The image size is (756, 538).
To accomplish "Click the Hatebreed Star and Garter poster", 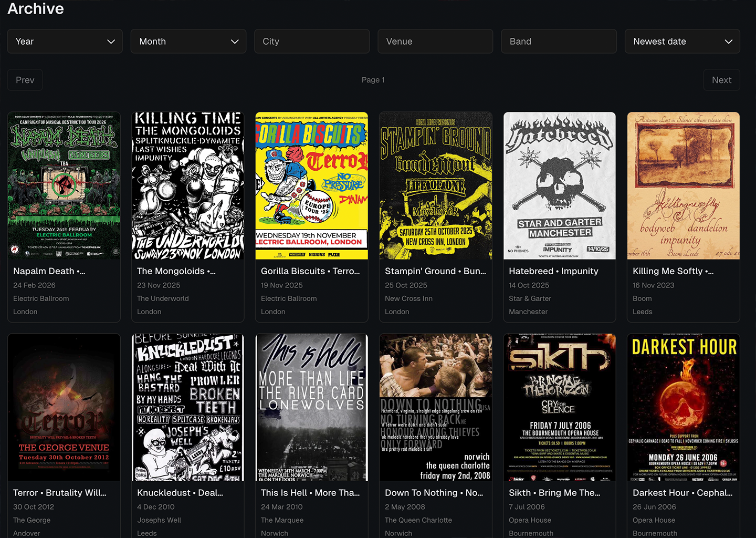I will pos(560,185).
